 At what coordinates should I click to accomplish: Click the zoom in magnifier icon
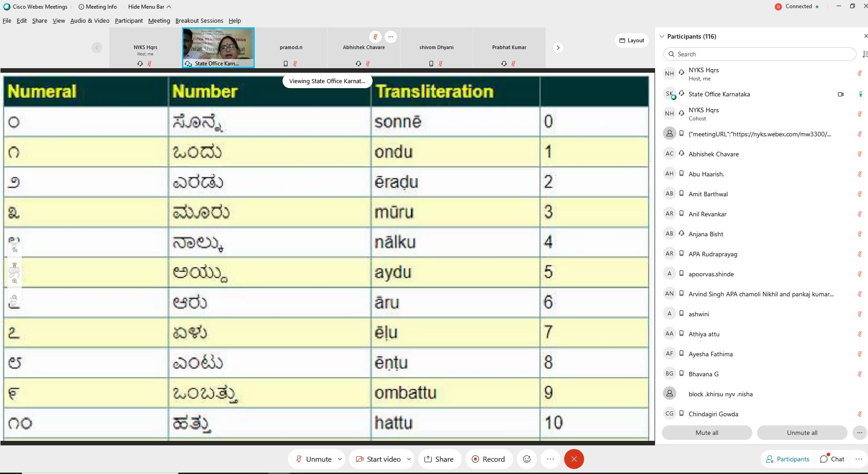pos(15,281)
